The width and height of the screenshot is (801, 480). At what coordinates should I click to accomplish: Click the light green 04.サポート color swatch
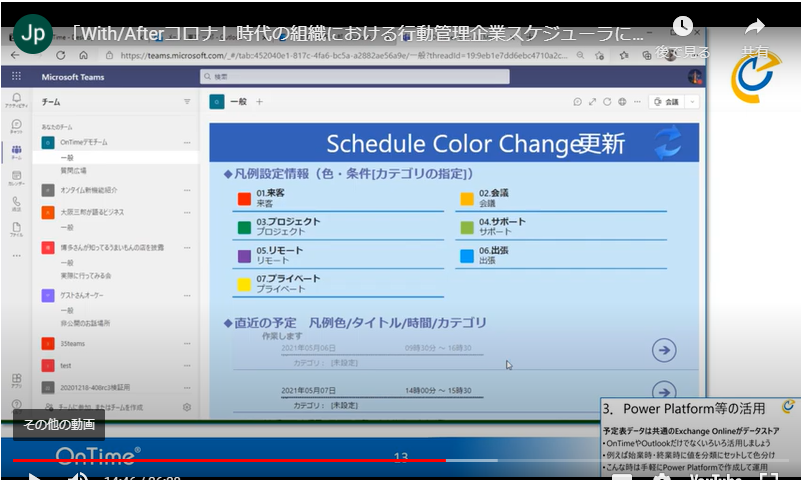coord(467,227)
